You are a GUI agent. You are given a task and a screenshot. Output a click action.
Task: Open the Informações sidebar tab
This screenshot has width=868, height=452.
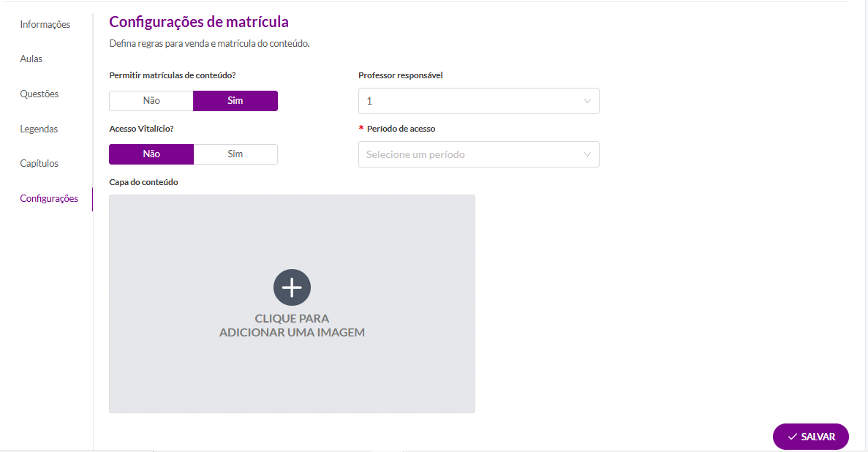coord(45,24)
